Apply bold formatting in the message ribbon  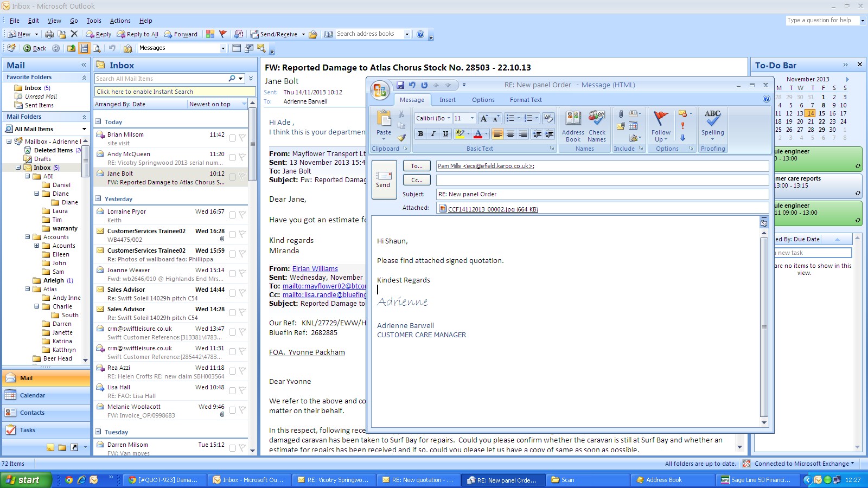click(x=420, y=134)
